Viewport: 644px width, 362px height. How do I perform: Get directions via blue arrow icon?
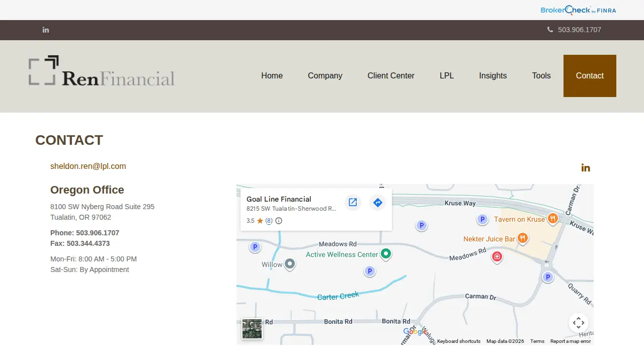click(x=377, y=203)
